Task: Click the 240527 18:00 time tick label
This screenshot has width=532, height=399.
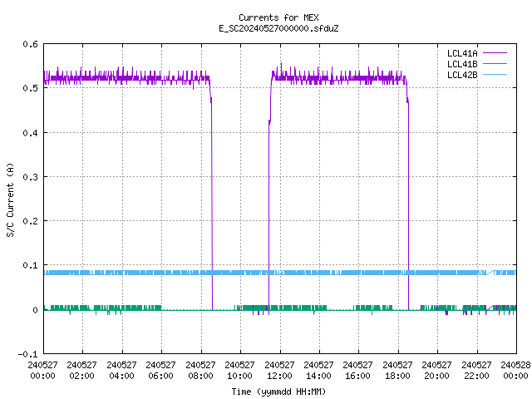Action: click(x=397, y=371)
